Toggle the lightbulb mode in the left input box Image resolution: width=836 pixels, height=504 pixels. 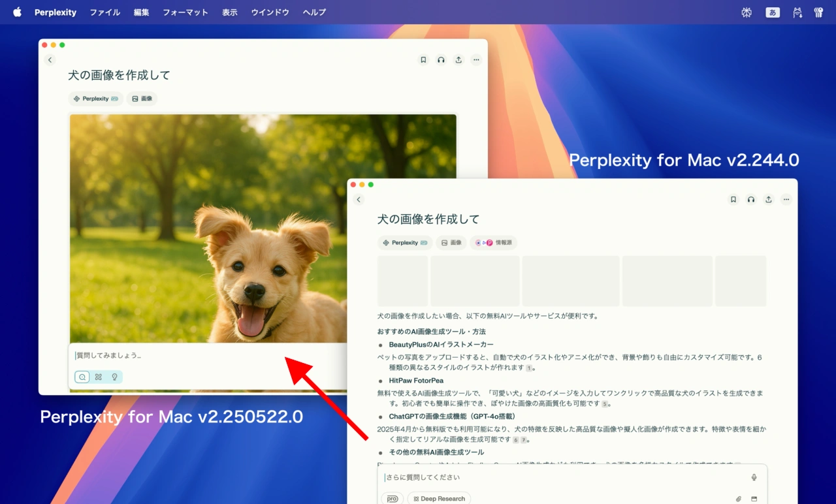point(114,377)
